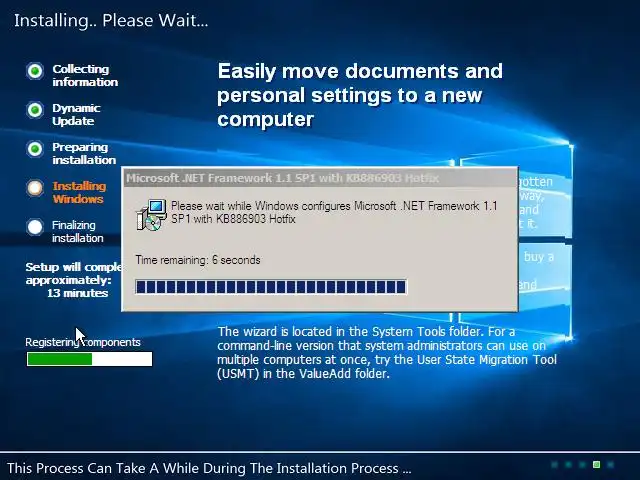This screenshot has height=480, width=640.
Task: Click the 'Installing.. Please Wait...' heading
Action: [x=111, y=21]
